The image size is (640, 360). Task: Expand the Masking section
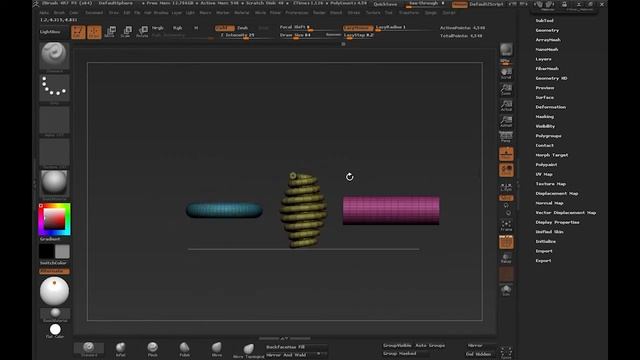click(x=544, y=117)
